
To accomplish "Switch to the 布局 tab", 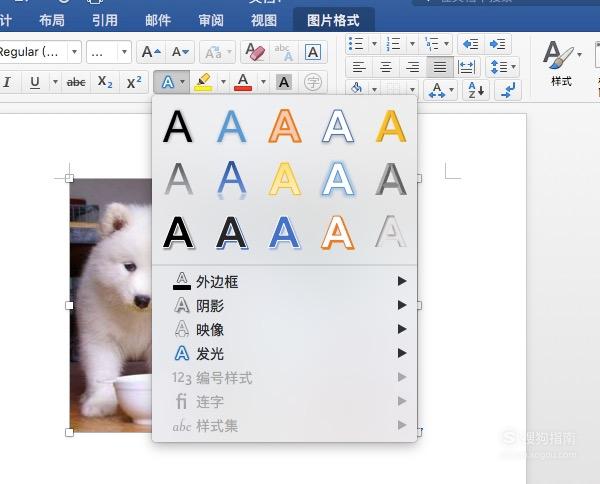I will coord(52,20).
